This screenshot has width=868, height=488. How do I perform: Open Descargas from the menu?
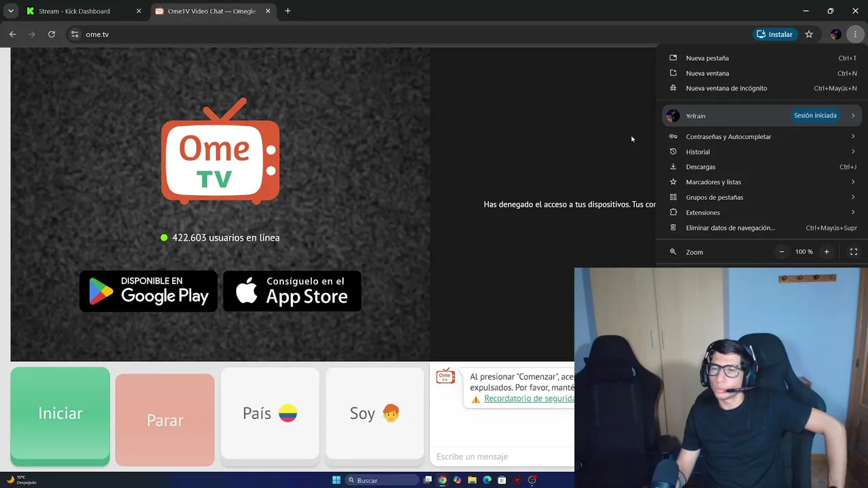(762, 167)
